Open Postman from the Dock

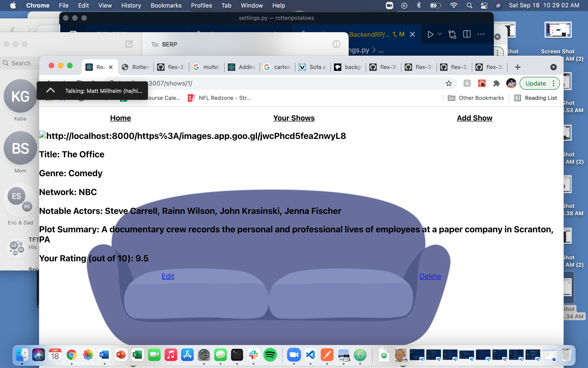[x=327, y=355]
